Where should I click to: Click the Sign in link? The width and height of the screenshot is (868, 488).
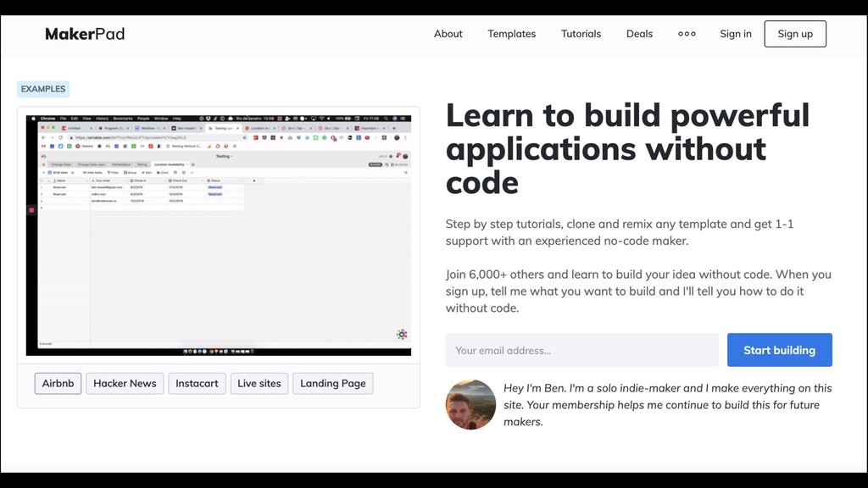(x=735, y=34)
